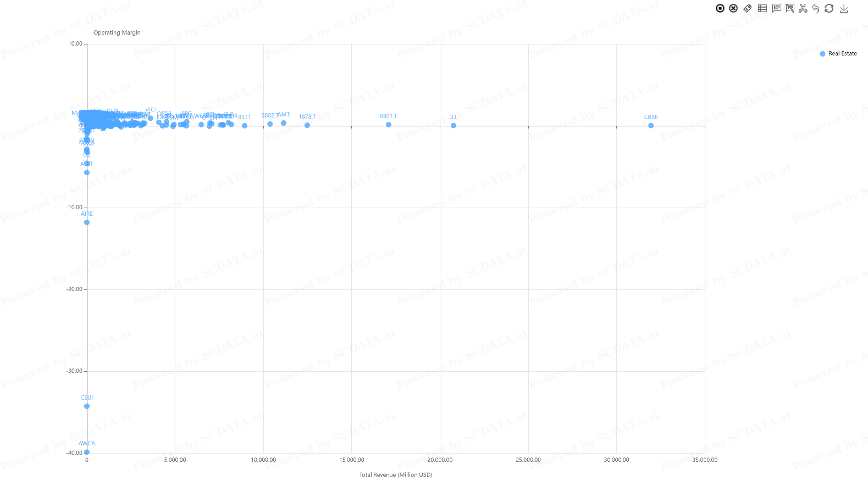
Task: Select the JLL data point
Action: click(454, 126)
